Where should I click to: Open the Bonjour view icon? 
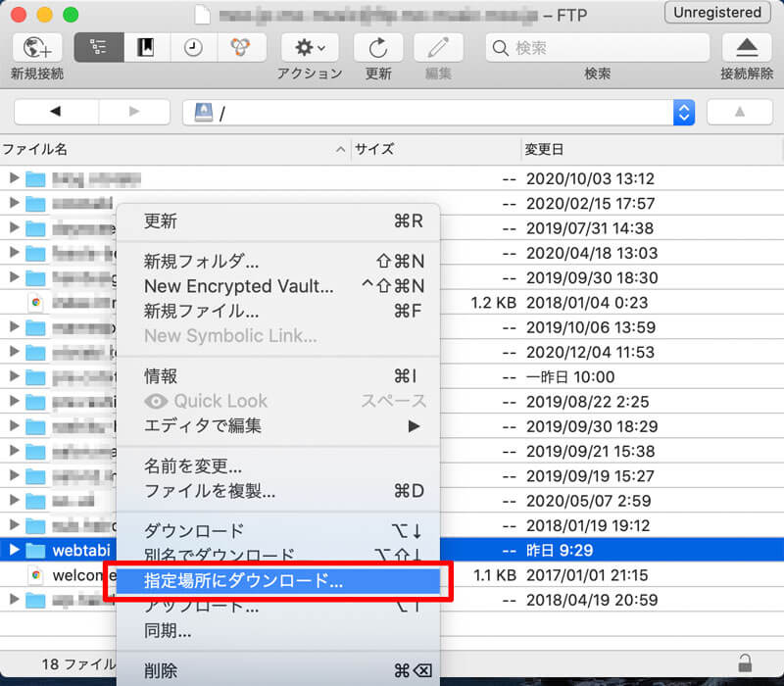point(240,47)
